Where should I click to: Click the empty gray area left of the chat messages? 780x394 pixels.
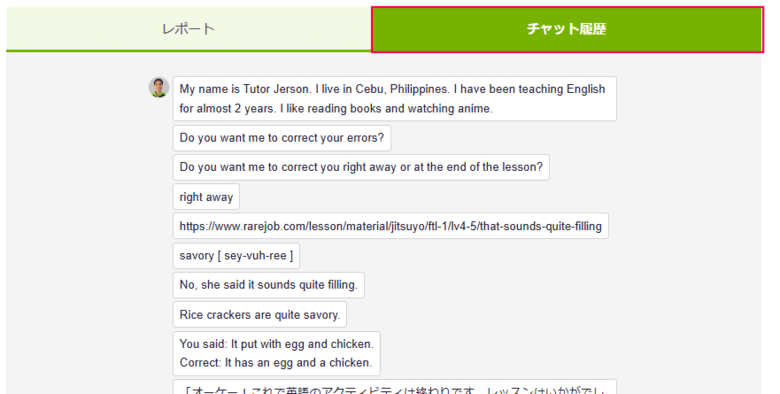pyautogui.click(x=77, y=224)
